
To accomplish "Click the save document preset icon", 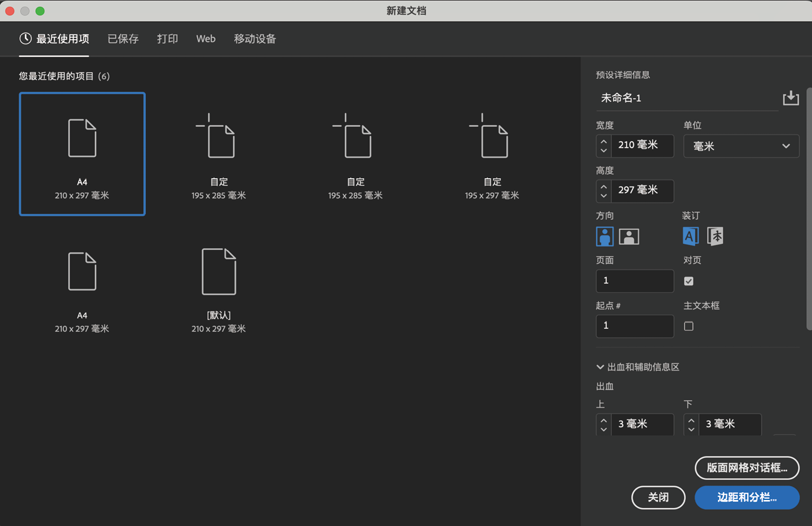I will click(791, 98).
